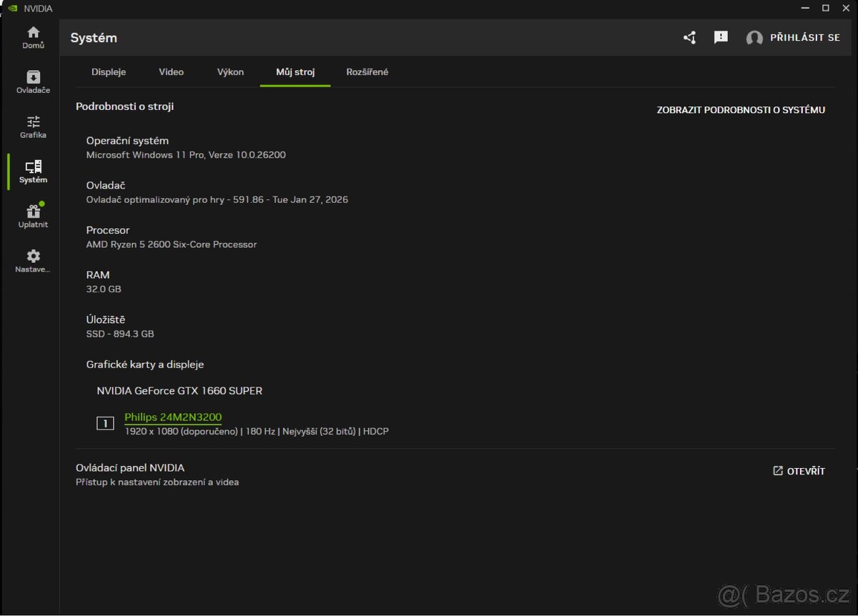This screenshot has width=858, height=616.
Task: Switch to the Video tab
Action: pos(171,72)
